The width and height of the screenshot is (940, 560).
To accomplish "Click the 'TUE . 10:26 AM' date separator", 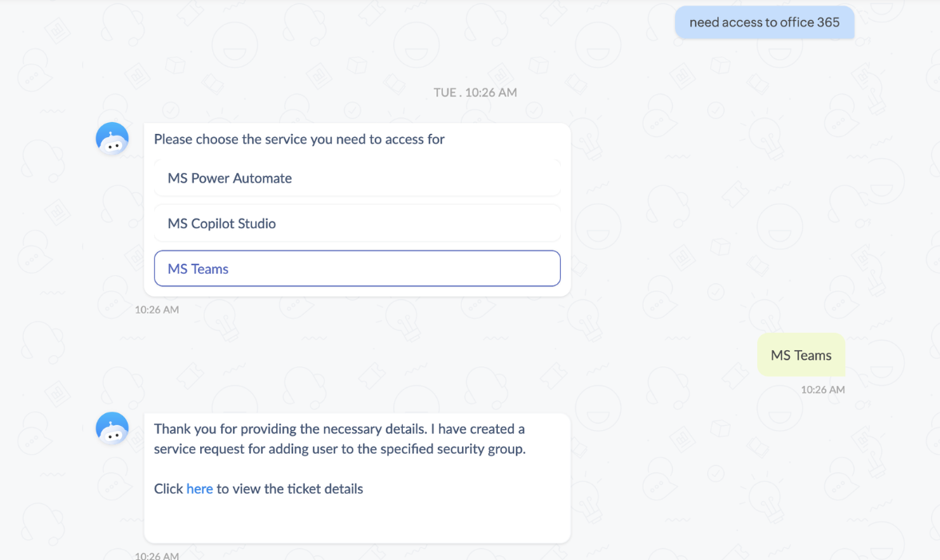I will pos(476,93).
